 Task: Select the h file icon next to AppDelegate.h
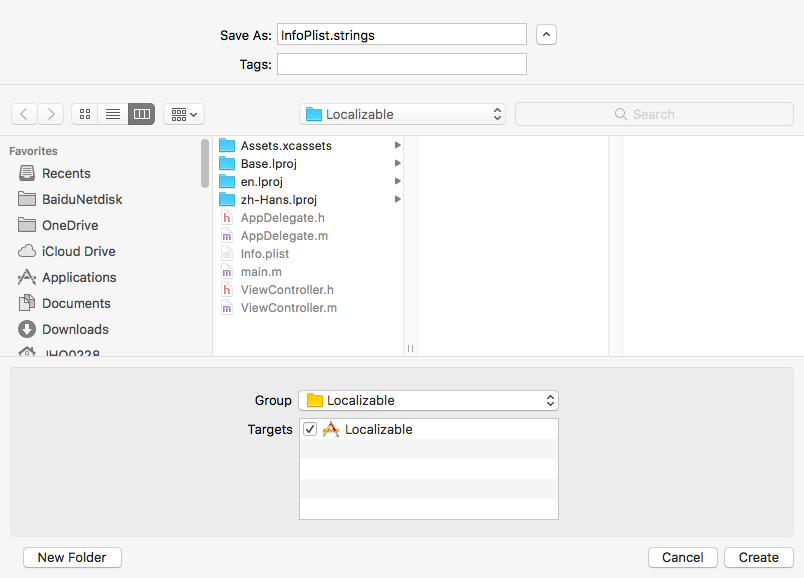[226, 217]
